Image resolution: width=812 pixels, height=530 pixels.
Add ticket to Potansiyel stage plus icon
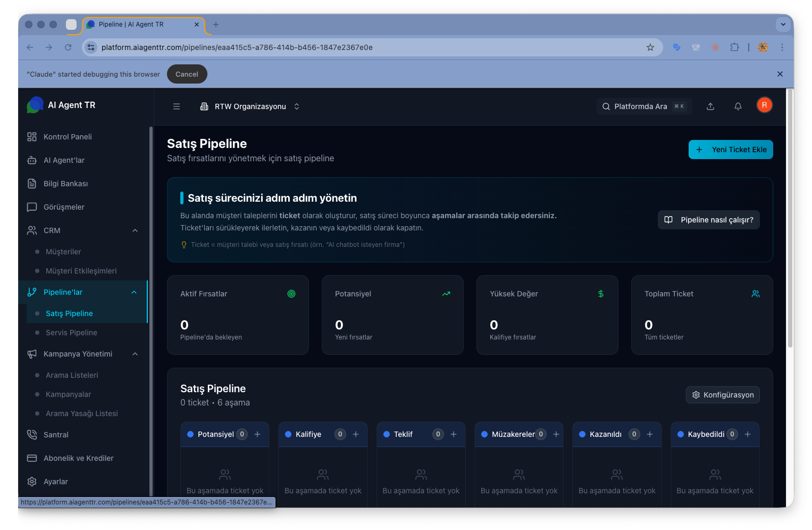coord(257,434)
